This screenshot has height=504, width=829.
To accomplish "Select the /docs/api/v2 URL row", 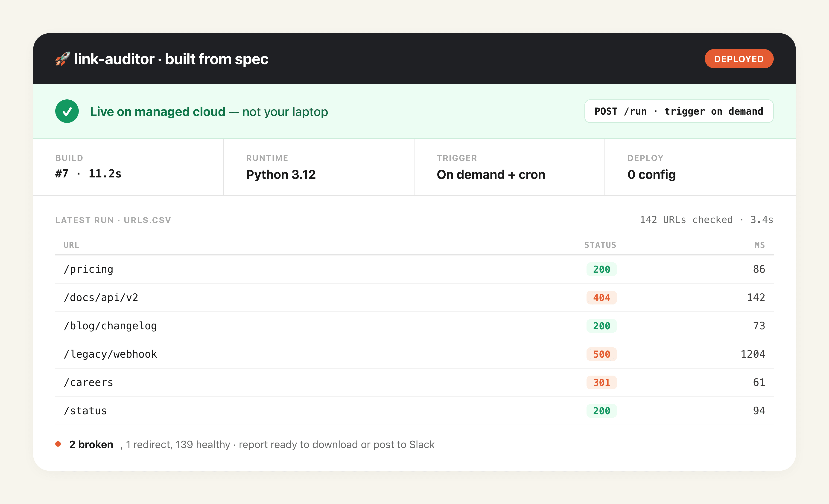I will (414, 298).
